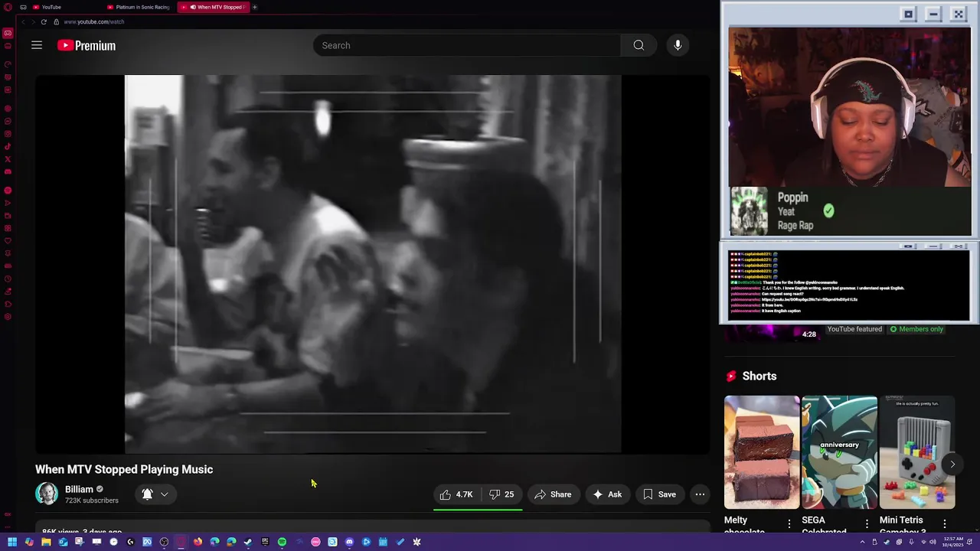The height and width of the screenshot is (551, 980).
Task: Open options menu for Mini Tetris Short
Action: (945, 523)
